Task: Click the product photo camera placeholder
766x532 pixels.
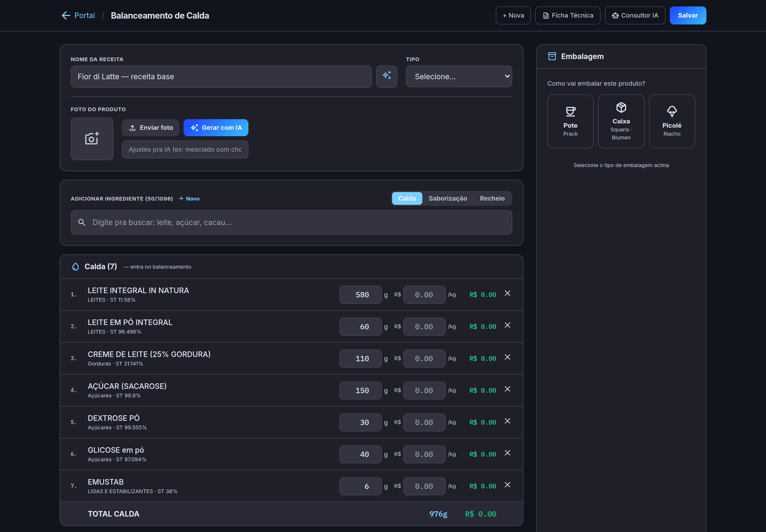Action: pos(92,139)
